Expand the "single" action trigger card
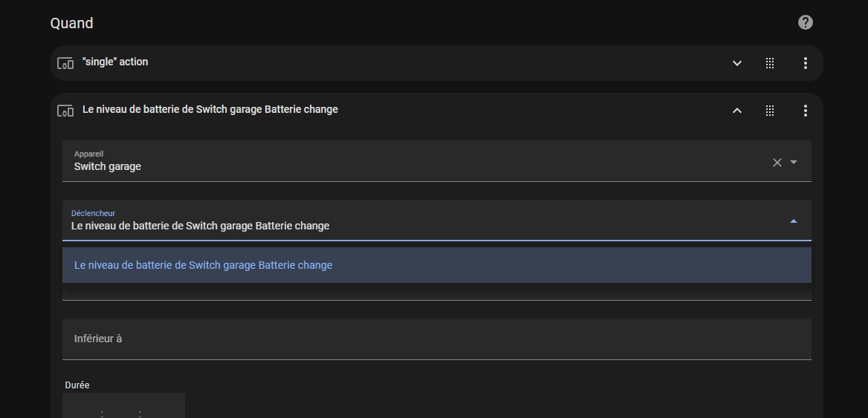 click(x=736, y=63)
